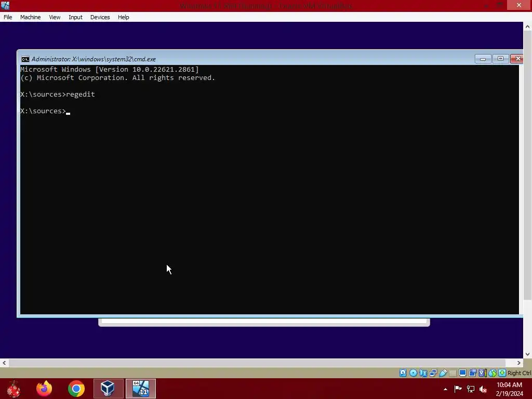This screenshot has width=532, height=399.
Task: Open the Input menu
Action: pos(75,17)
